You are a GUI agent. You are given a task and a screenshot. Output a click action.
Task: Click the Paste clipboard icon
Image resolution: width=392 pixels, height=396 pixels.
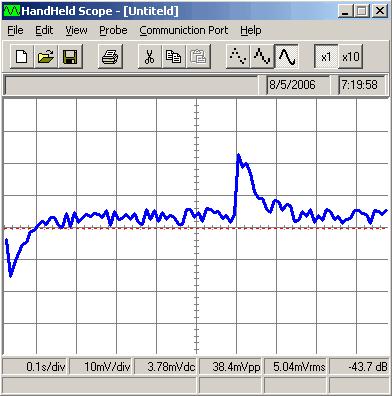(198, 56)
